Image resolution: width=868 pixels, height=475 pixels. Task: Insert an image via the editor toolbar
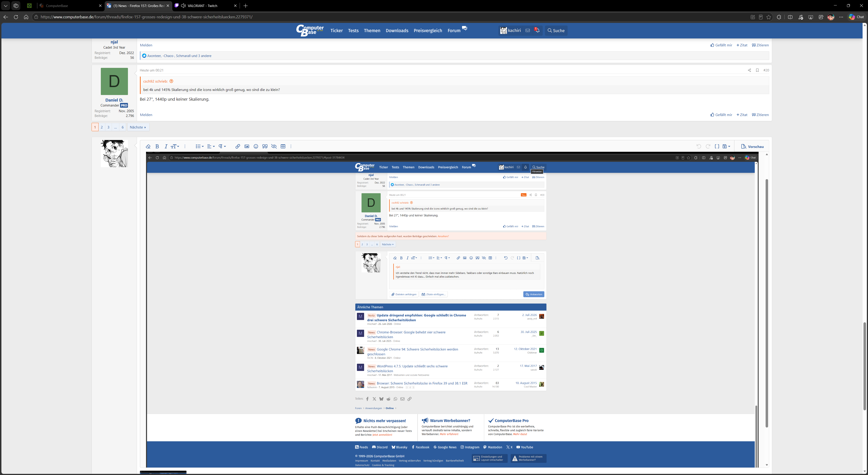coord(247,146)
